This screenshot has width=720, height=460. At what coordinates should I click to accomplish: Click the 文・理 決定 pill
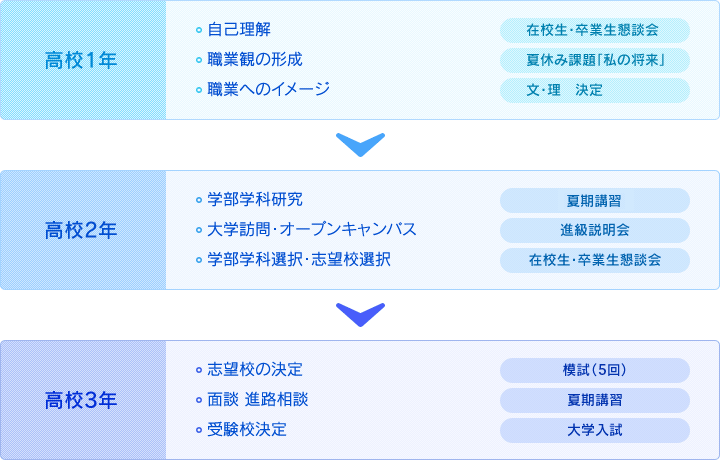pyautogui.click(x=595, y=90)
